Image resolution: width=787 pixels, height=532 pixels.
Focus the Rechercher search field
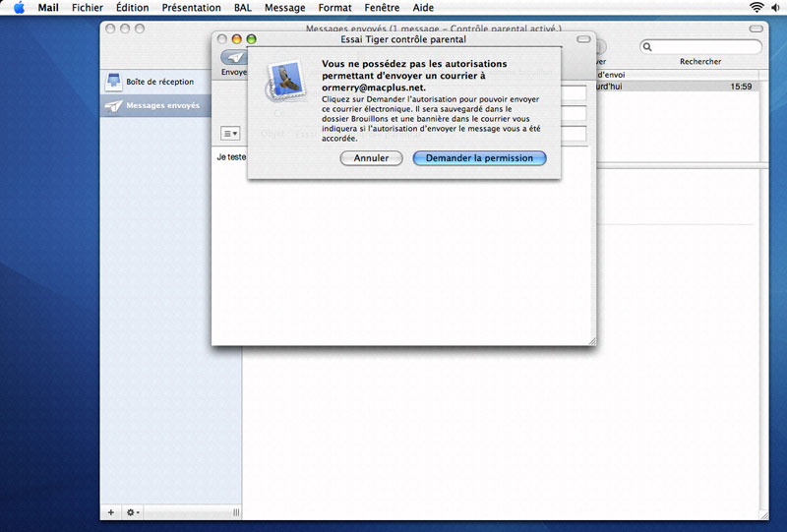point(700,46)
